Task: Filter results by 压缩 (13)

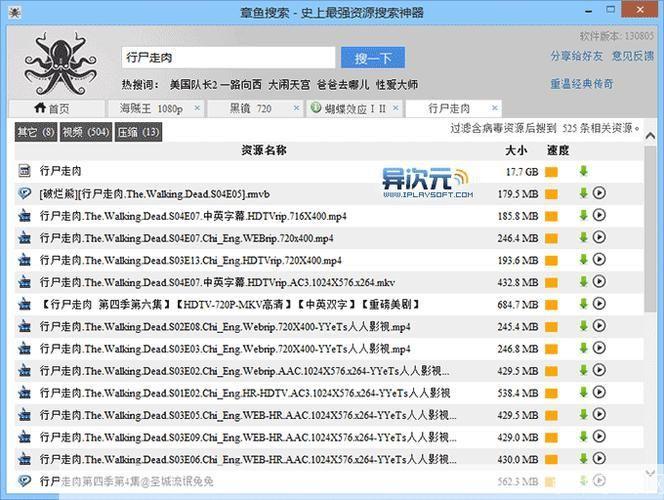Action: [139, 132]
